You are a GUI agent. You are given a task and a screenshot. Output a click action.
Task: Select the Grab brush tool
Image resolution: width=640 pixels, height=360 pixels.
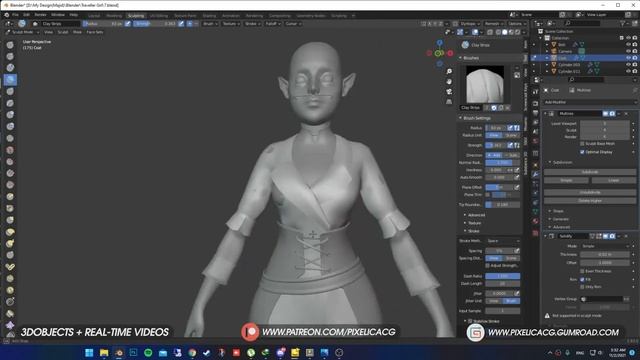[10, 220]
